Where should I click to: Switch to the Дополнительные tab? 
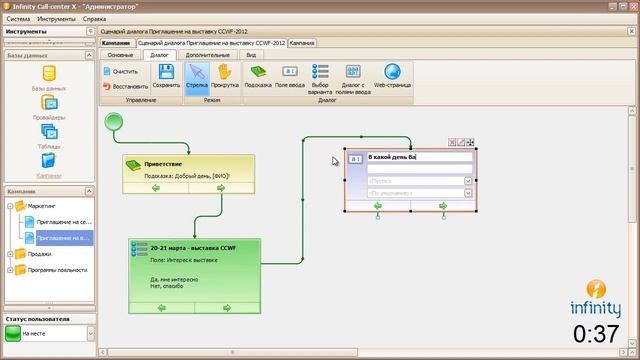(207, 55)
